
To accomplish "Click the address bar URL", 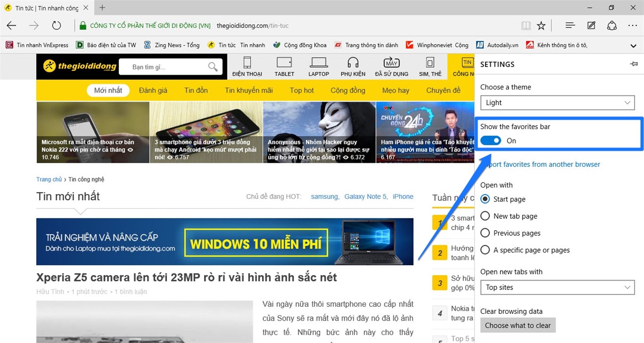I will click(253, 25).
